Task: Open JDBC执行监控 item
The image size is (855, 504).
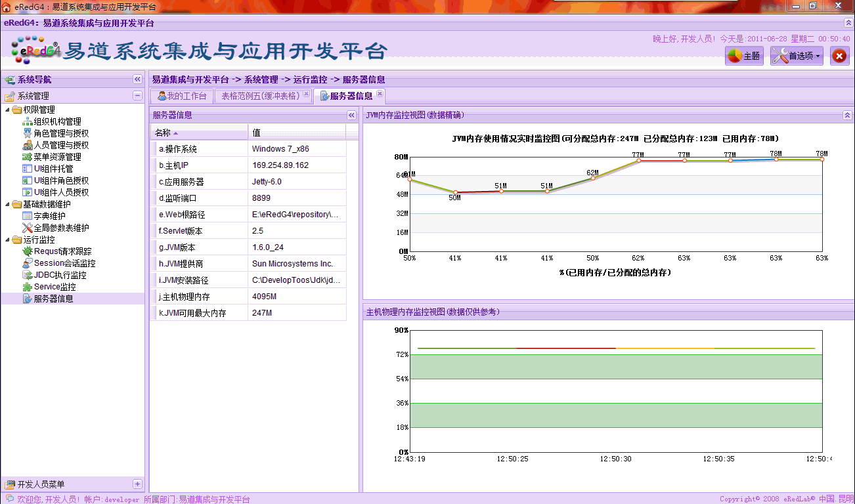Action: pyautogui.click(x=60, y=275)
